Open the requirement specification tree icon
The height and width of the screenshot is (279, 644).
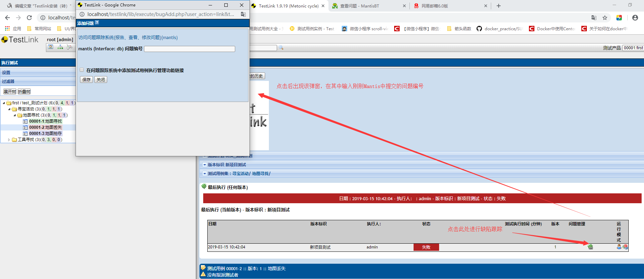[60, 47]
